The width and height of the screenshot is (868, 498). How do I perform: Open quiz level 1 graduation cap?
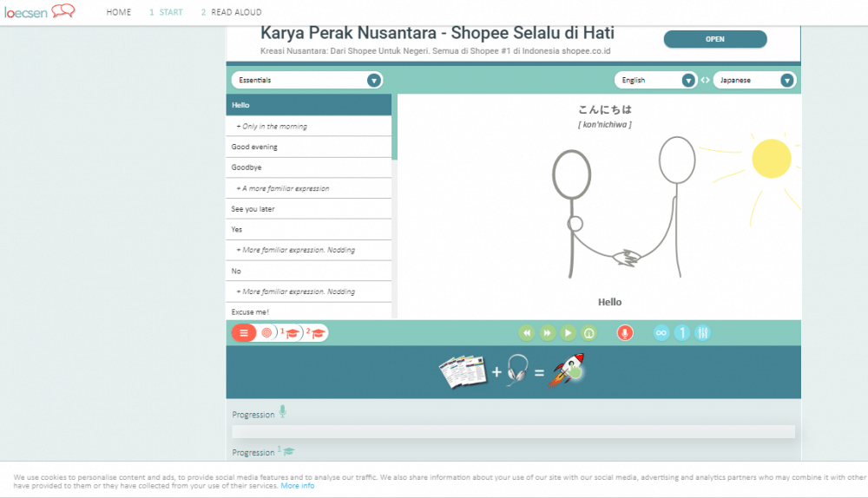pos(291,333)
